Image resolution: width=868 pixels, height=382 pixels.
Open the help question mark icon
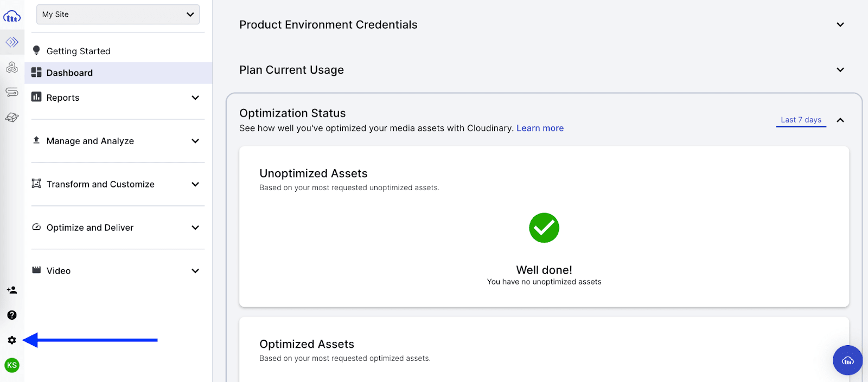pyautogui.click(x=12, y=315)
